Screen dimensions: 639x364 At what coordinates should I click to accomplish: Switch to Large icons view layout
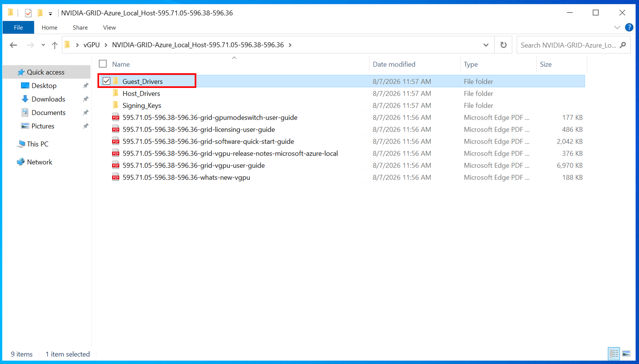[626, 354]
